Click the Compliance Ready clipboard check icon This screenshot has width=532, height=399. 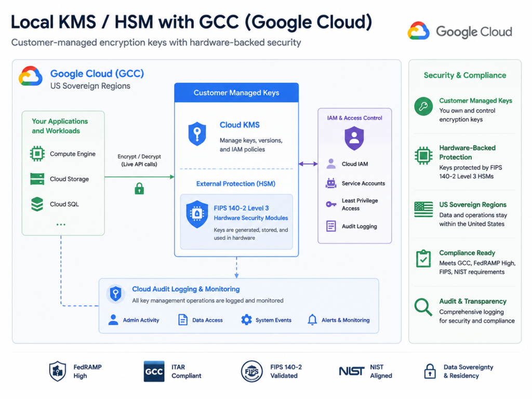pyautogui.click(x=423, y=259)
